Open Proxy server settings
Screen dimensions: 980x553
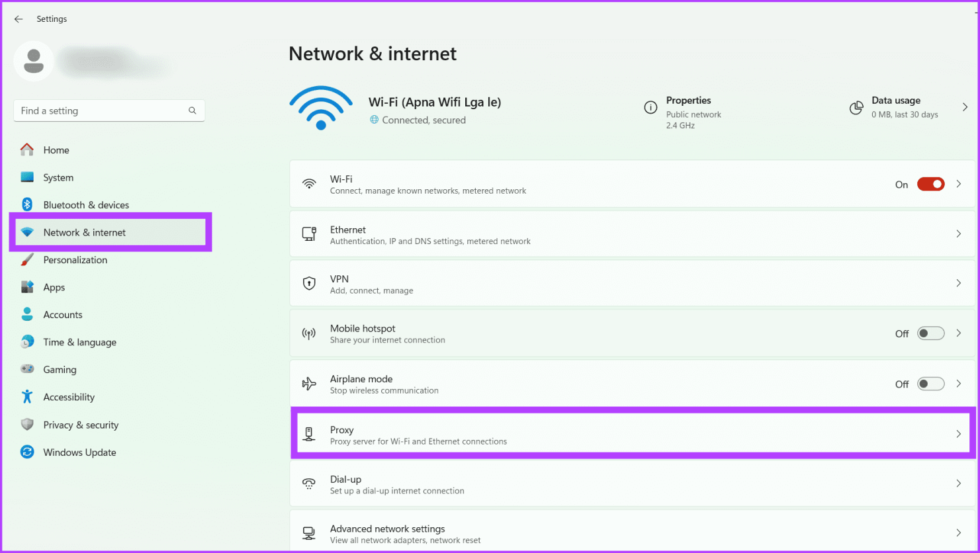(x=632, y=435)
